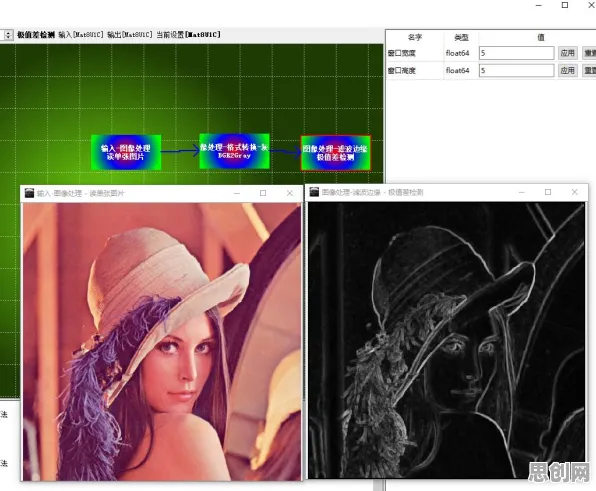Select the BGR2Gray conversion node
The width and height of the screenshot is (596, 491).
235,151
